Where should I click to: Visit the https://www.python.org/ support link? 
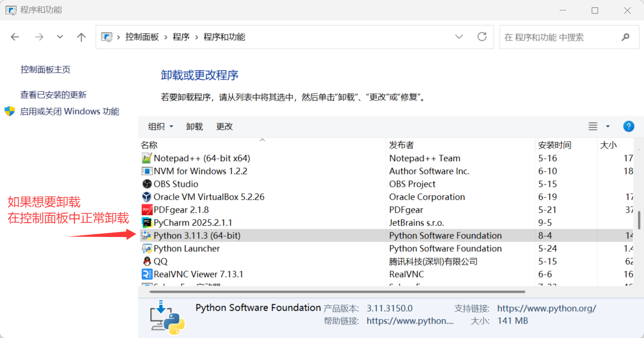click(x=546, y=308)
